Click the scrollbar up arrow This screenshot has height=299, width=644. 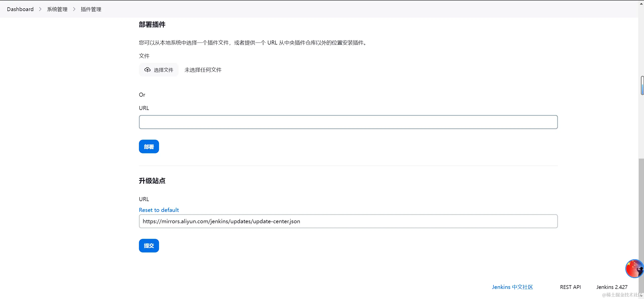coord(641,4)
